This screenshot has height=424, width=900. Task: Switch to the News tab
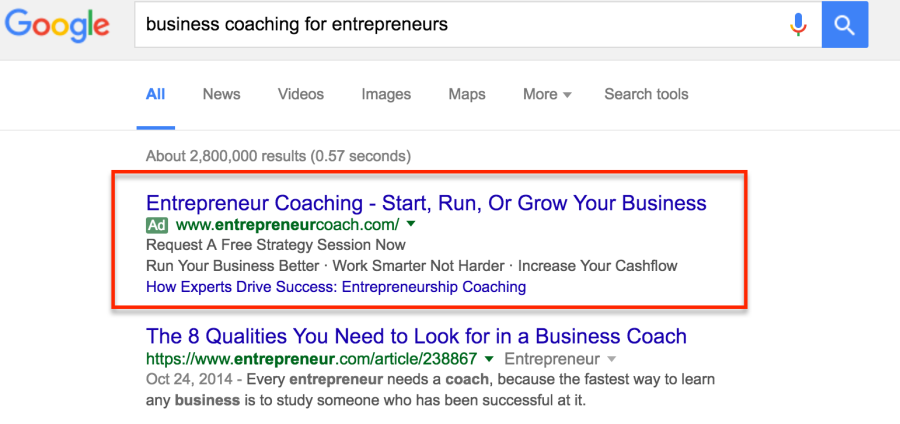[x=222, y=94]
